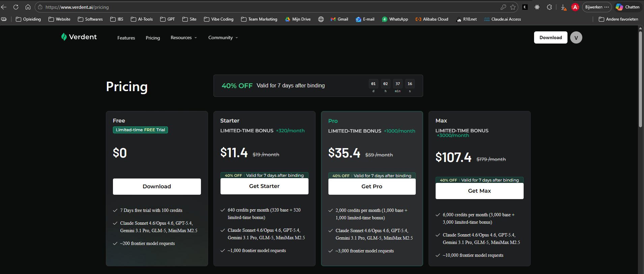The height and width of the screenshot is (274, 644).
Task: Click the Max plan title
Action: coord(441,121)
